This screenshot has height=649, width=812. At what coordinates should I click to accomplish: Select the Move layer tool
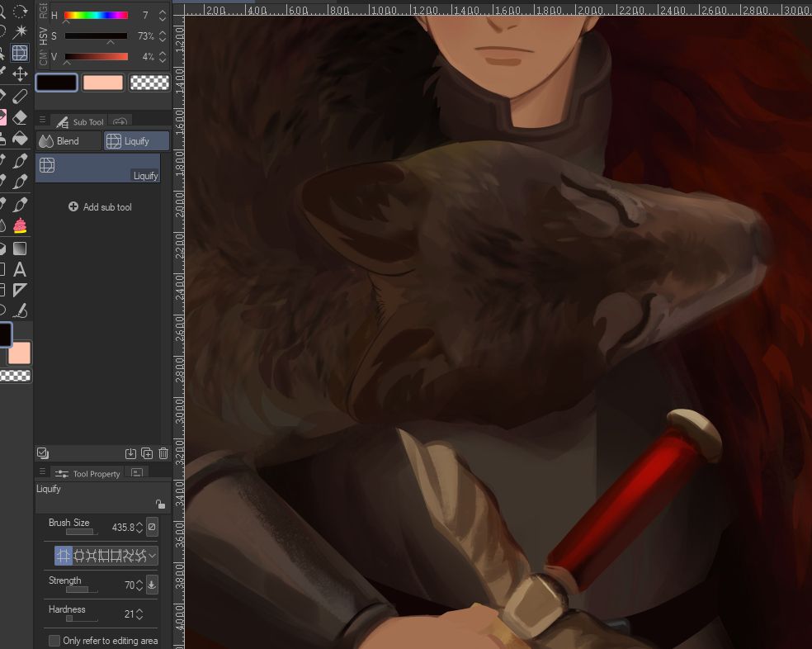coord(20,73)
